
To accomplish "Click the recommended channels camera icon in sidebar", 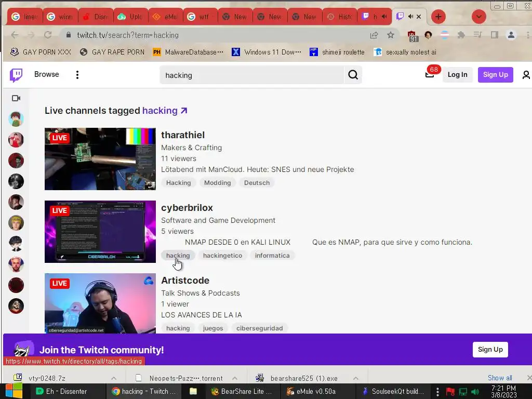I will (16, 98).
